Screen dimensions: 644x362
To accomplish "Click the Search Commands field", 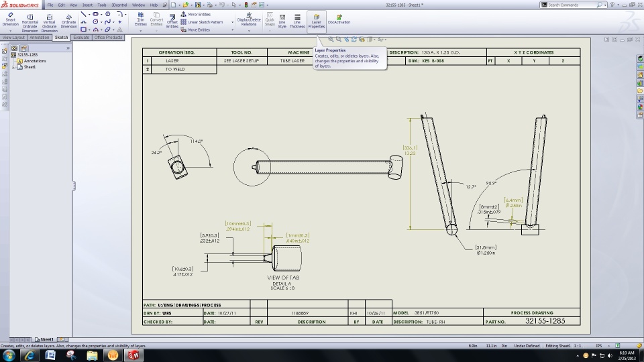I will point(572,5).
